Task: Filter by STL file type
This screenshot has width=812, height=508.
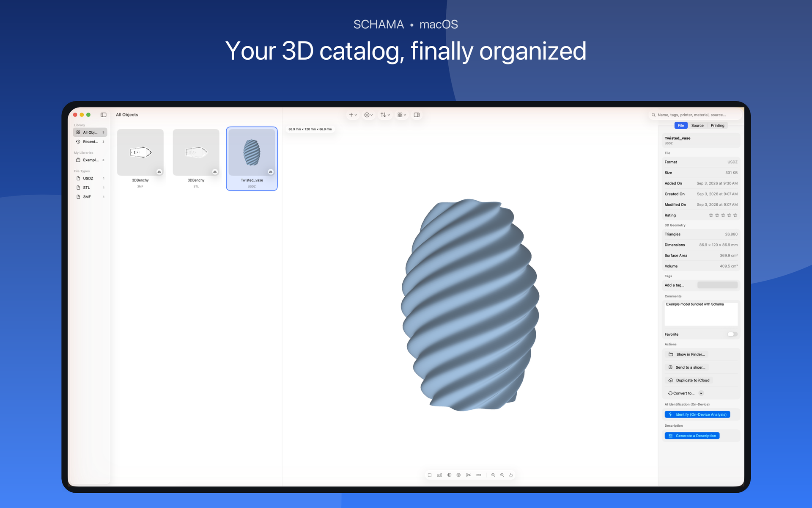Action: (x=90, y=188)
